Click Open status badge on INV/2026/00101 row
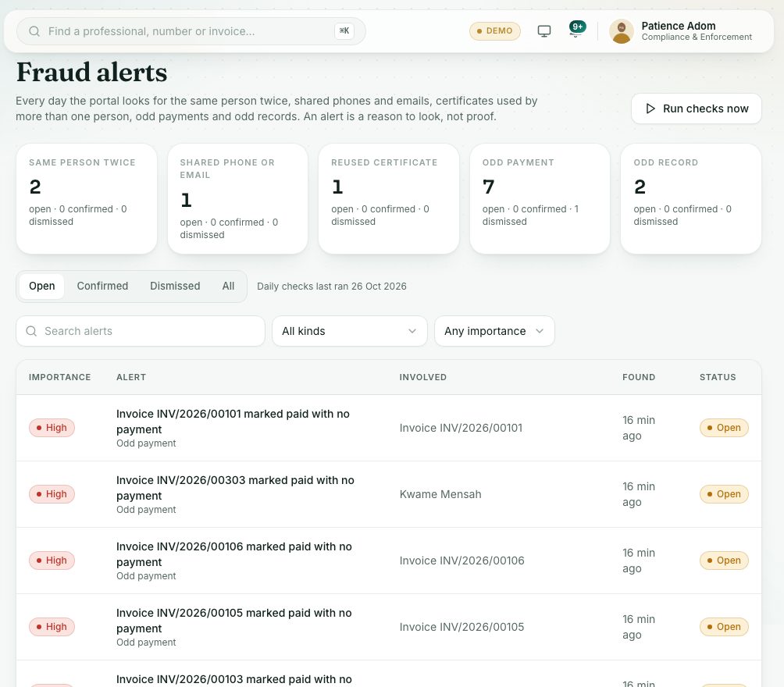 pos(724,428)
